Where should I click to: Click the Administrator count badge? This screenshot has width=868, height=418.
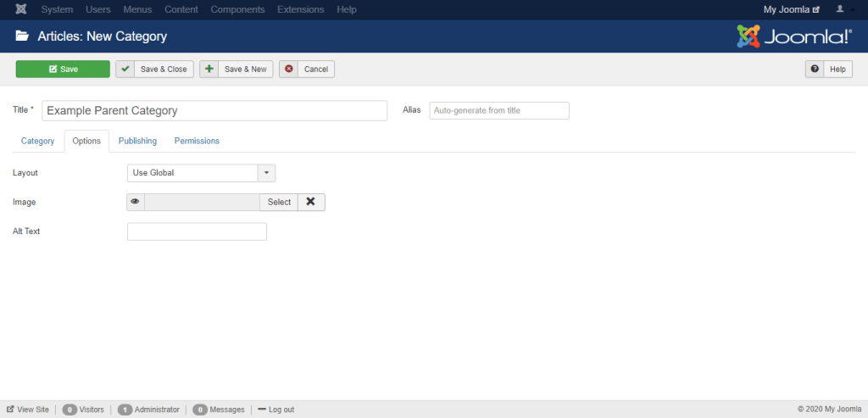(x=125, y=410)
